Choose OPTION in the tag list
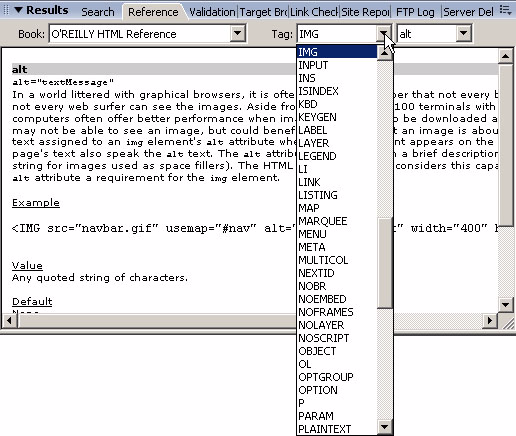The height and width of the screenshot is (436, 516). (337, 390)
